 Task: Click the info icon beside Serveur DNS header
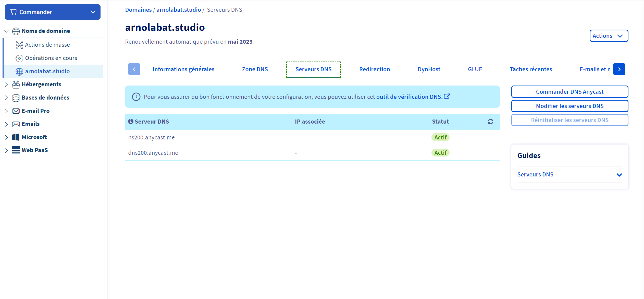pyautogui.click(x=131, y=122)
